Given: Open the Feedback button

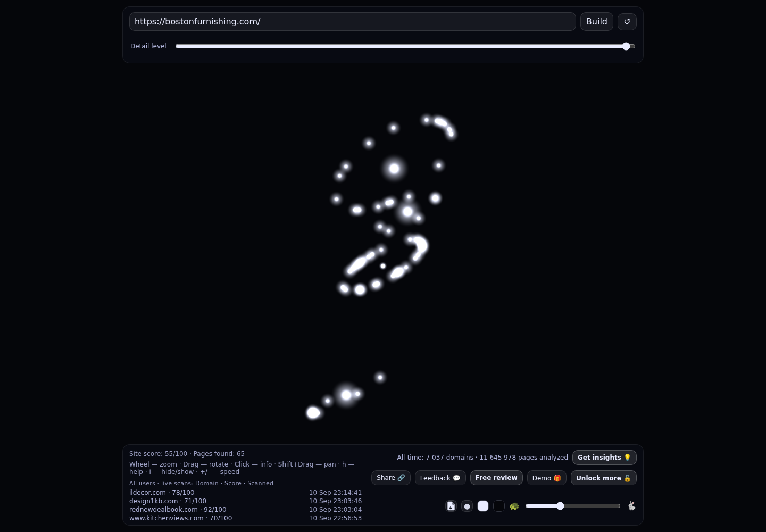Looking at the screenshot, I should (440, 478).
